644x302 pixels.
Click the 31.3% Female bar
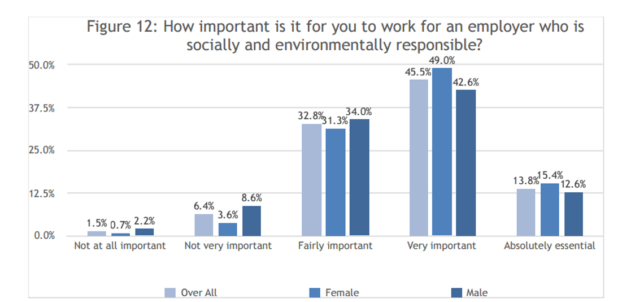click(336, 182)
